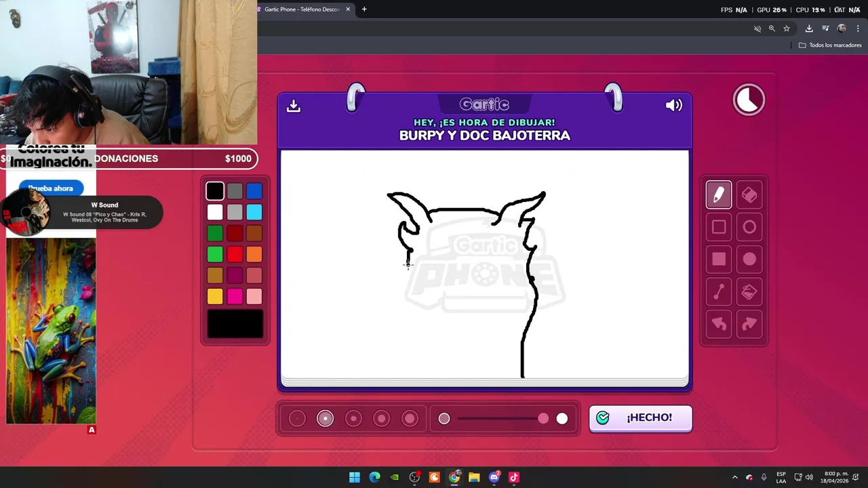
Task: Switch to the Gartic Phone browser tab
Action: click(x=302, y=9)
